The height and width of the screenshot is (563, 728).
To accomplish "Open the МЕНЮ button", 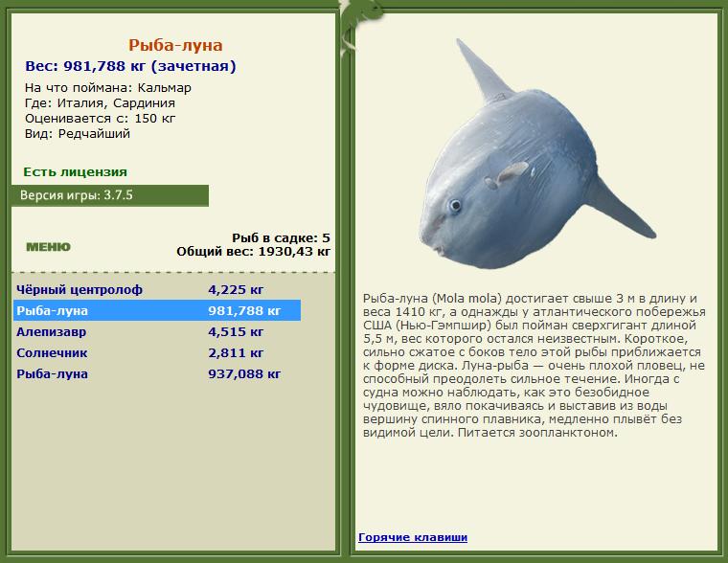I will click(x=48, y=246).
